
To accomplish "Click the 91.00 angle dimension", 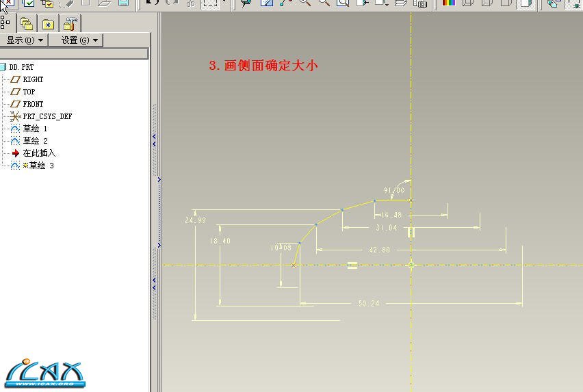I will 394,190.
